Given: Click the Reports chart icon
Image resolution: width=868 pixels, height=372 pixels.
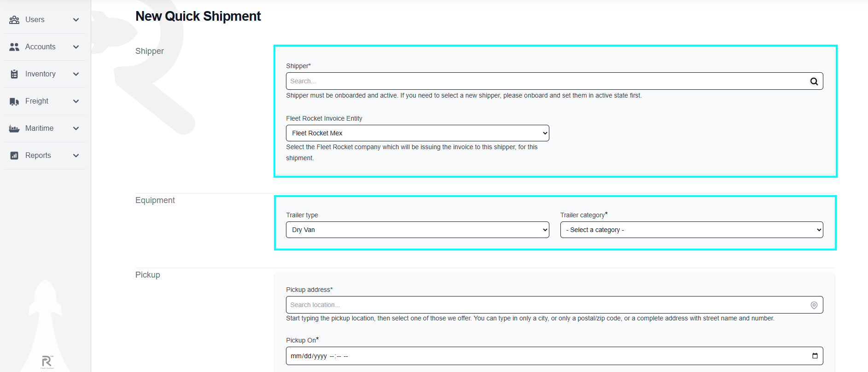Looking at the screenshot, I should click(14, 156).
